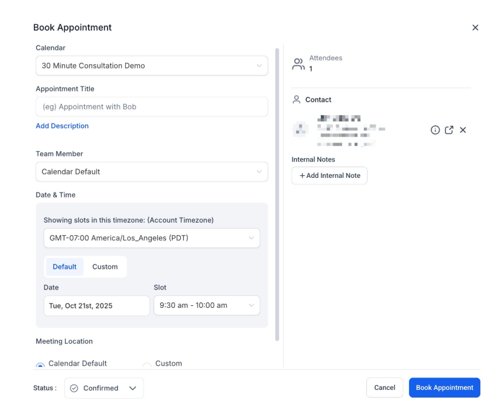This screenshot has height=420, width=504.
Task: Select the Calendar Default meeting location radio
Action: click(40, 365)
